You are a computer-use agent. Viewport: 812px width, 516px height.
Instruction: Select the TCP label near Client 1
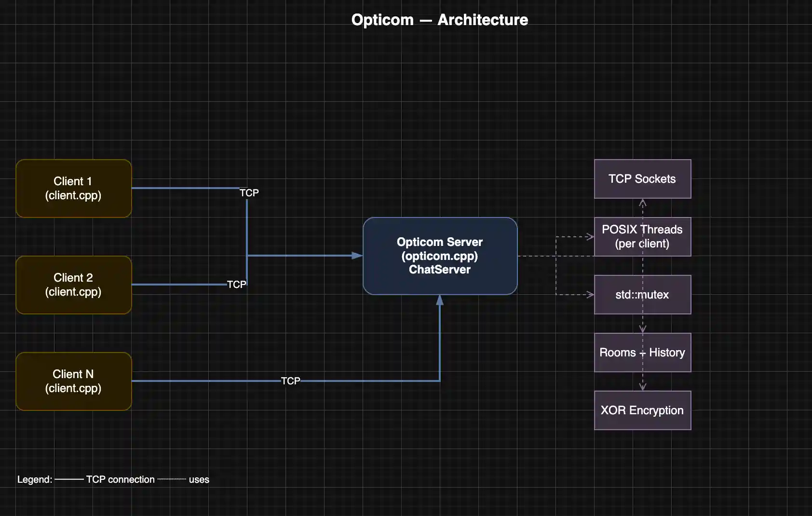click(249, 192)
